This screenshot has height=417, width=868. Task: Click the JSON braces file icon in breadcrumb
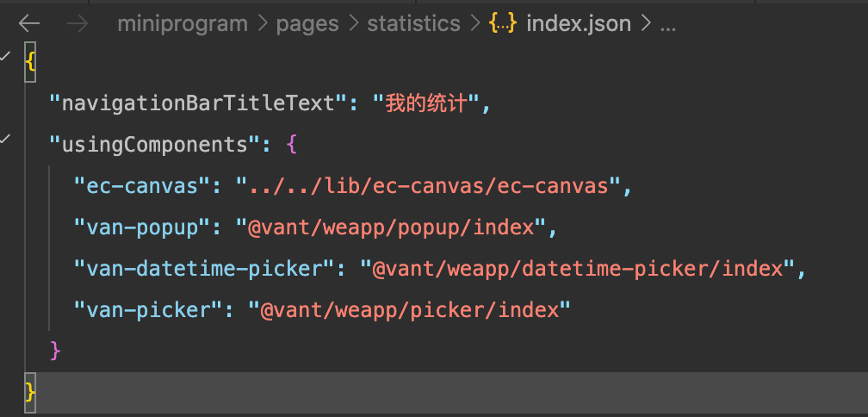503,23
